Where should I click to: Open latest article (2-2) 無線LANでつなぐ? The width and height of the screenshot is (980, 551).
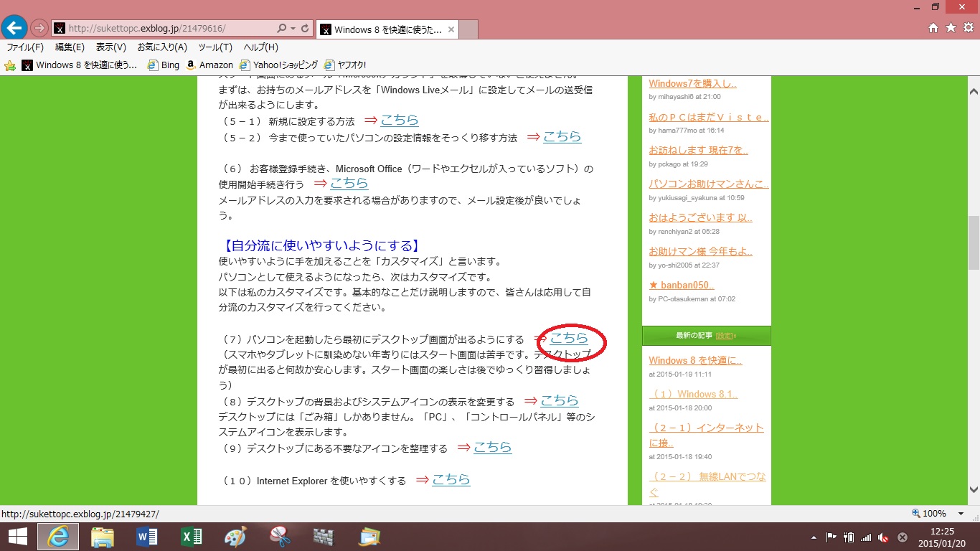click(707, 484)
